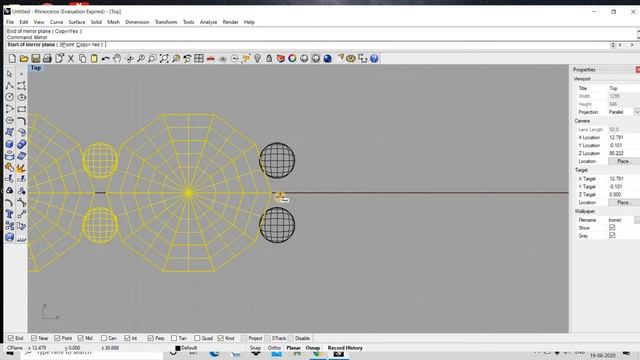The image size is (640, 360).
Task: Click the Target Location Place button
Action: point(623,202)
